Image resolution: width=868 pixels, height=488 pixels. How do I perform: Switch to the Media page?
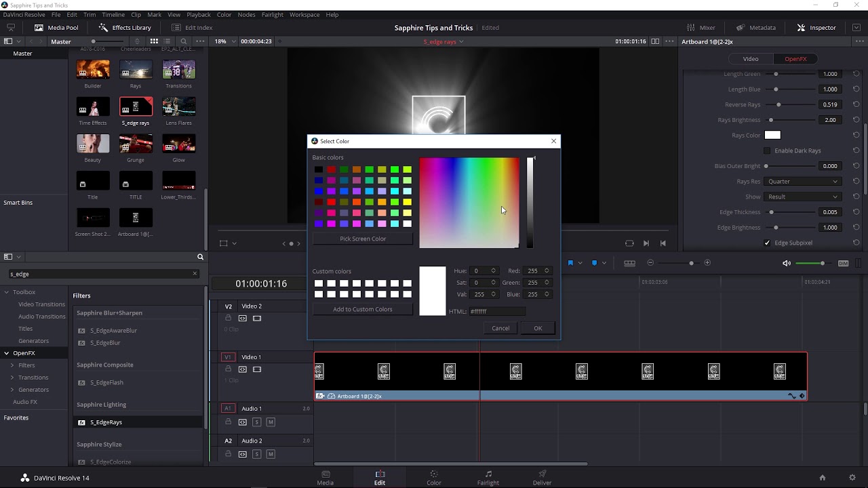(x=325, y=478)
